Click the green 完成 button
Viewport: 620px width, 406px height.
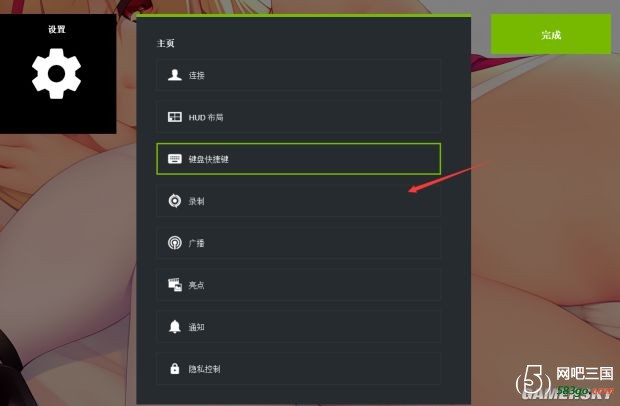click(551, 34)
